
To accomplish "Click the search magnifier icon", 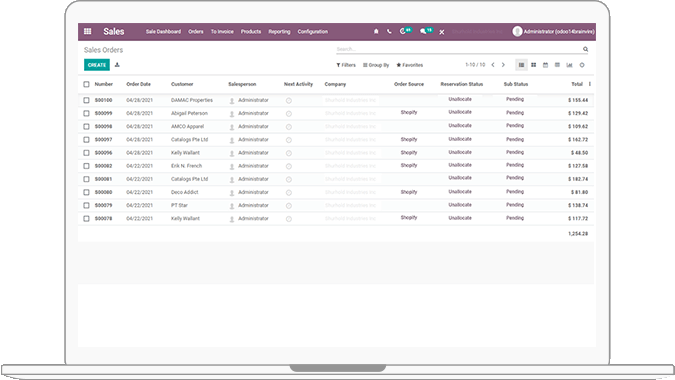I will pyautogui.click(x=585, y=49).
